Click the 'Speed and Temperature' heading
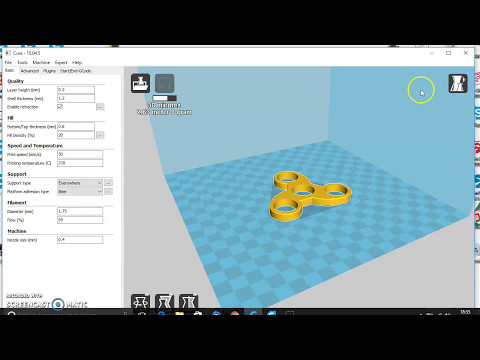This screenshot has height=360, width=480. [x=35, y=146]
